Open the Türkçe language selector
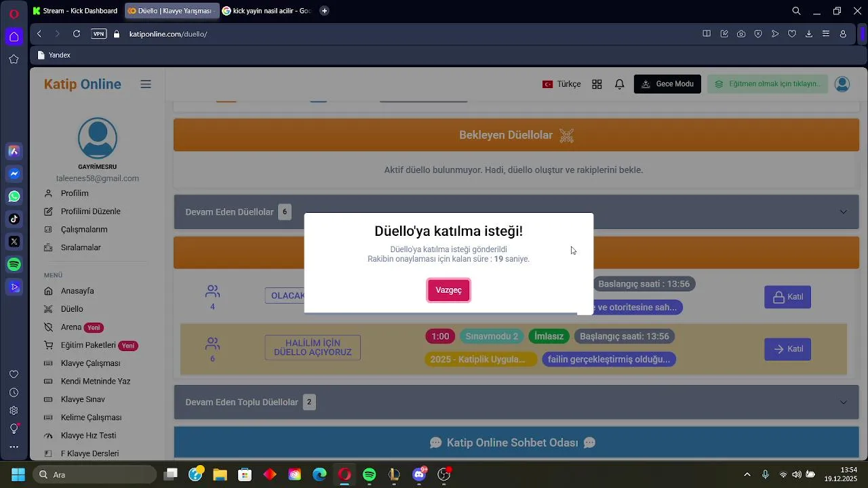868x488 pixels. pos(561,84)
